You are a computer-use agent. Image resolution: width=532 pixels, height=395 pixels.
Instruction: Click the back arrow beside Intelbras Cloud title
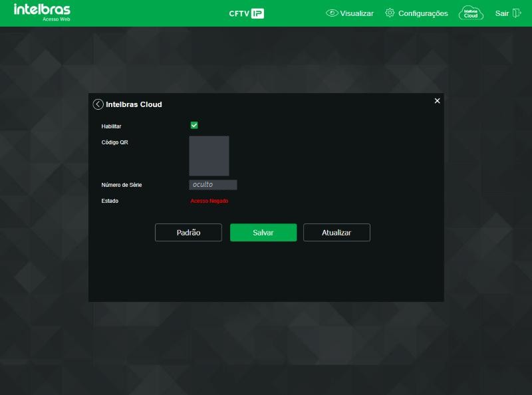coord(98,104)
